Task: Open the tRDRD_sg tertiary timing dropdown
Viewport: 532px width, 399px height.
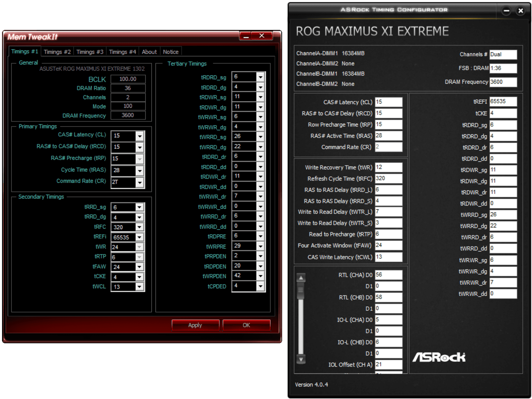Action: 260,77
